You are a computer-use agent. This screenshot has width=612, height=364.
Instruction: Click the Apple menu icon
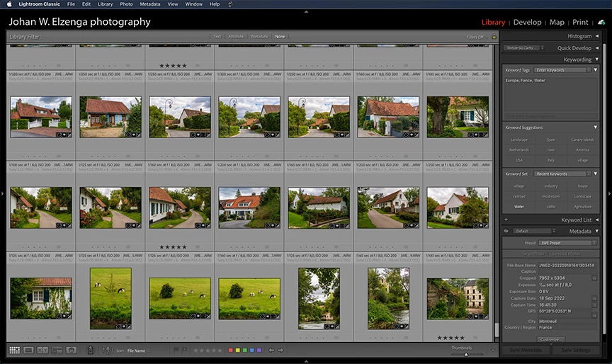point(9,4)
